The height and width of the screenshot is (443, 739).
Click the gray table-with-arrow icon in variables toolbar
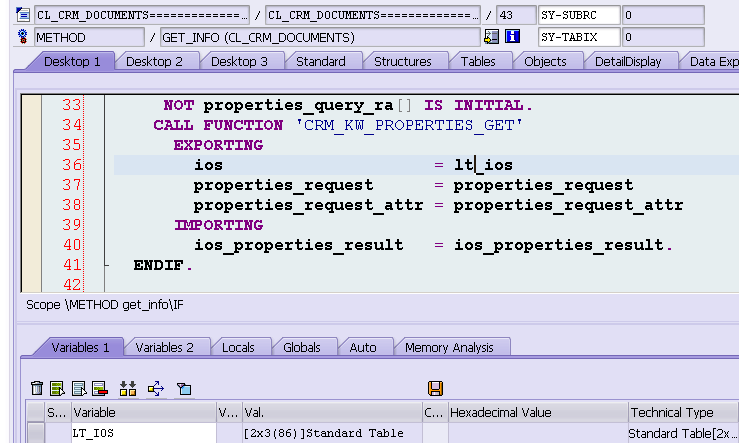79,388
